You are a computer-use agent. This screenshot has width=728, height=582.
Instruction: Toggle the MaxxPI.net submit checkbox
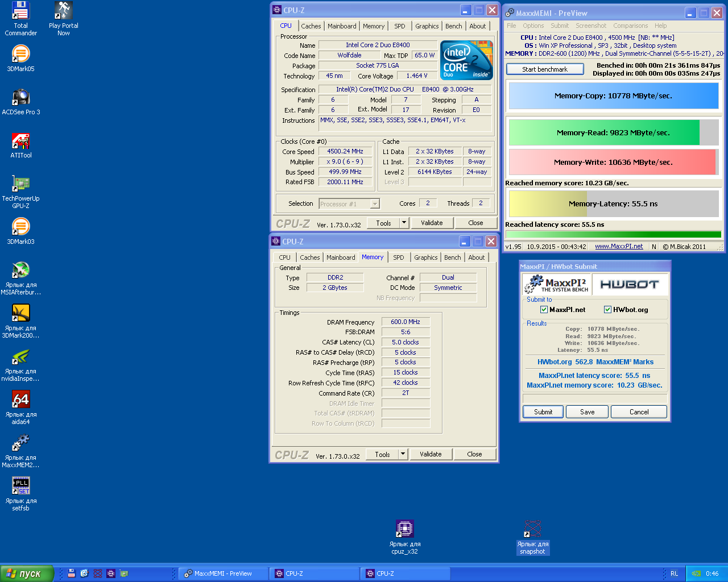pos(544,310)
